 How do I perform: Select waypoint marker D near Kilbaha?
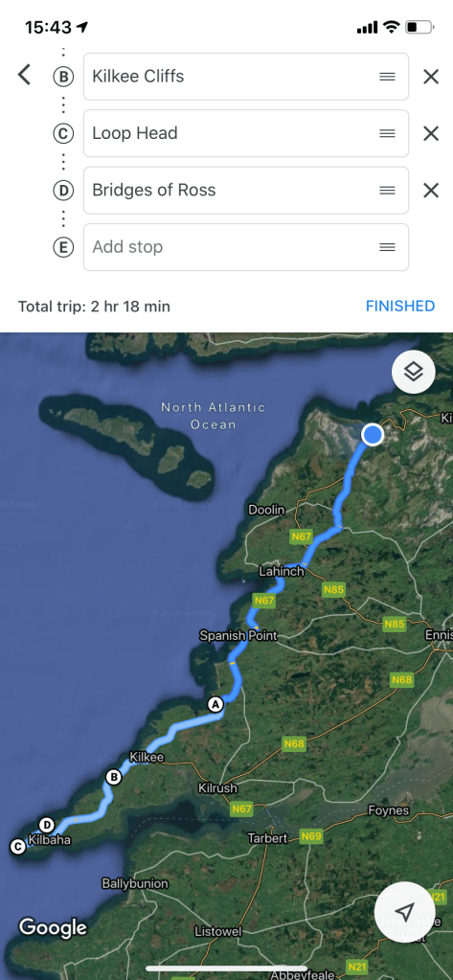point(46,824)
